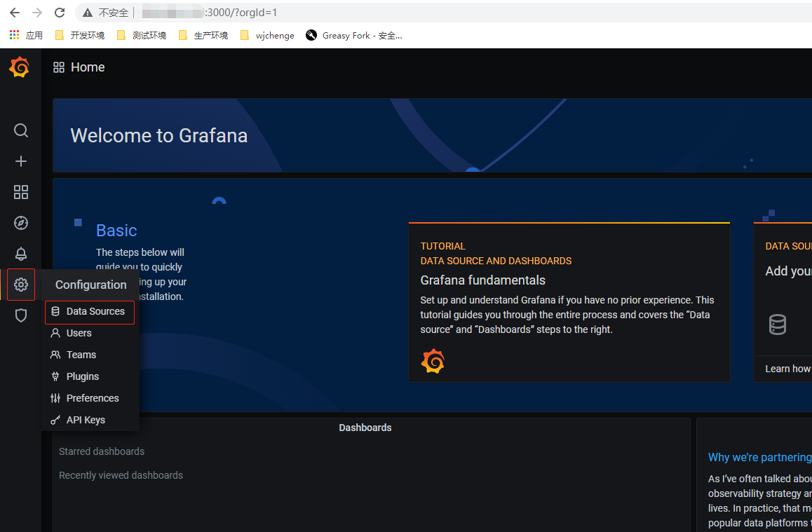Open the Greasy Fork bookmark

click(353, 35)
